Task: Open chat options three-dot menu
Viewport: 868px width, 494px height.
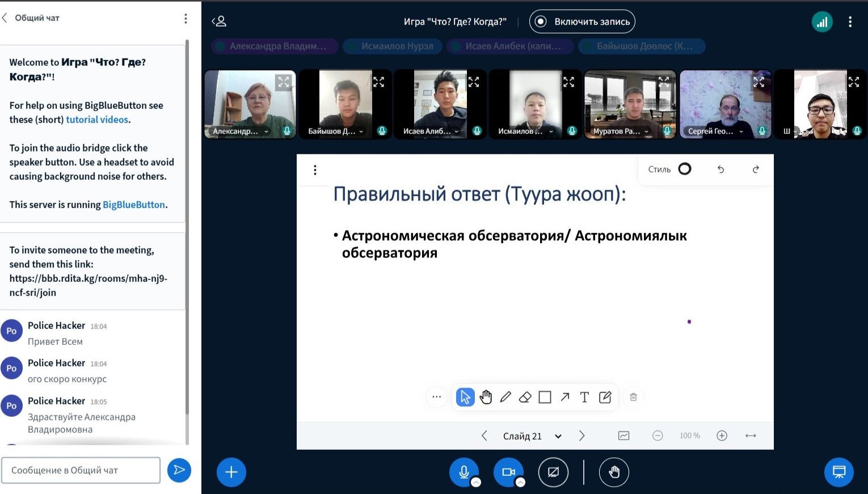Action: (186, 19)
